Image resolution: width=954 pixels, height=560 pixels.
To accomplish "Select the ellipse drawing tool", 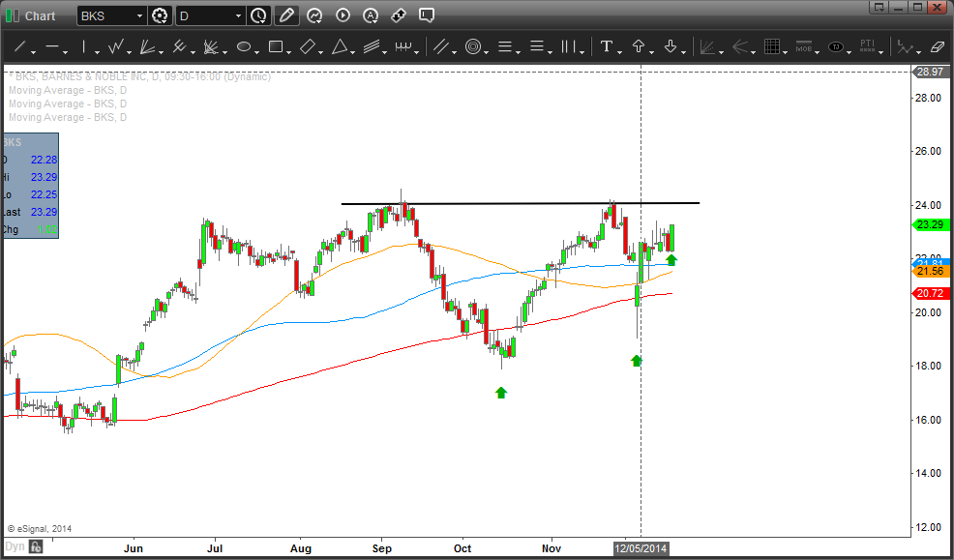I will tap(244, 46).
